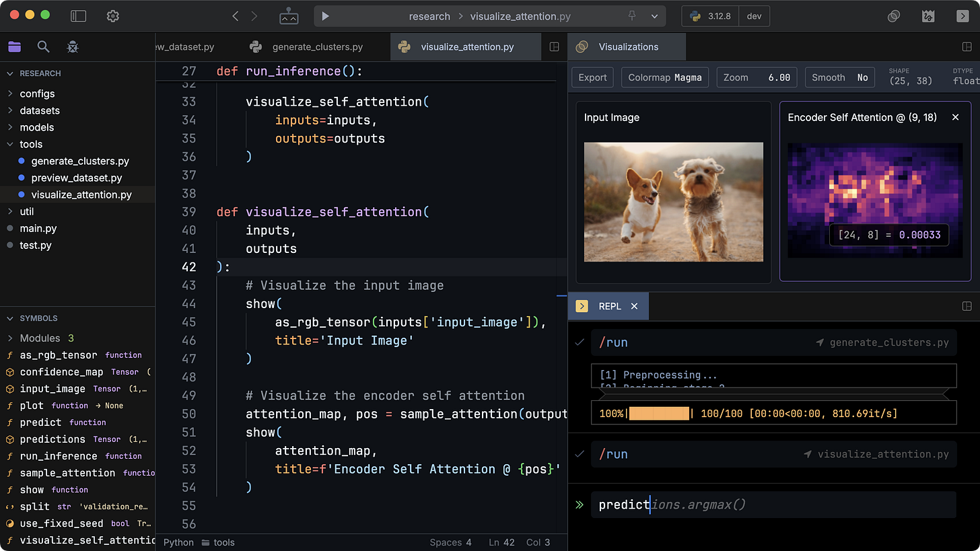Open settings gear in title bar

113,16
